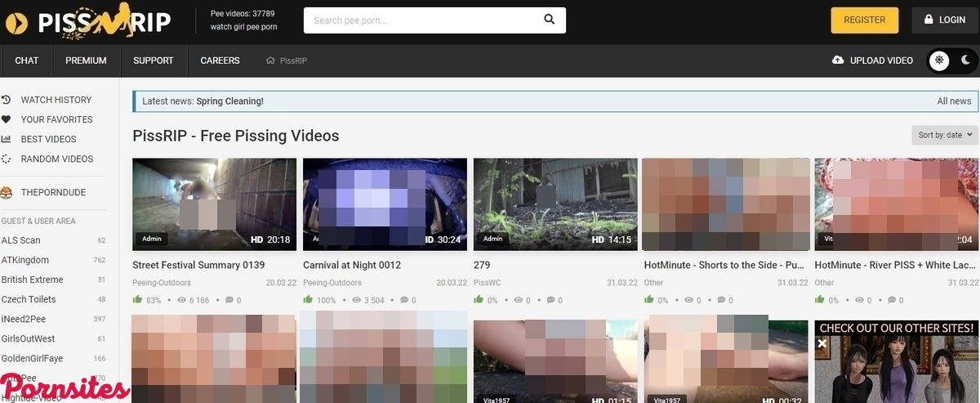Open the Premium menu item
This screenshot has height=403, width=980.
pos(86,60)
